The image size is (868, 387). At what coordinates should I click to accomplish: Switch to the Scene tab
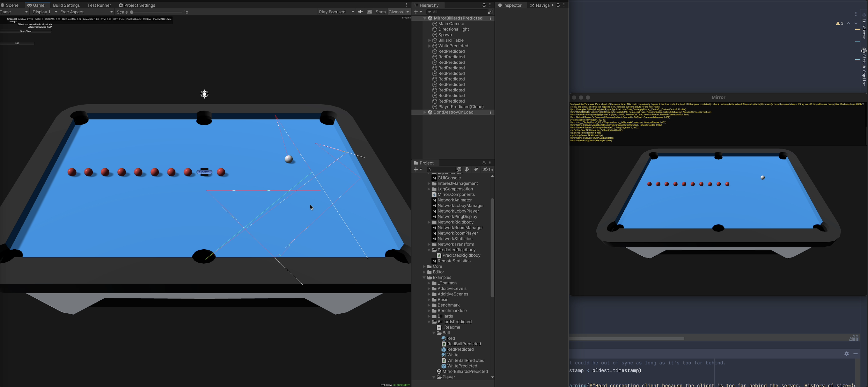coord(10,5)
